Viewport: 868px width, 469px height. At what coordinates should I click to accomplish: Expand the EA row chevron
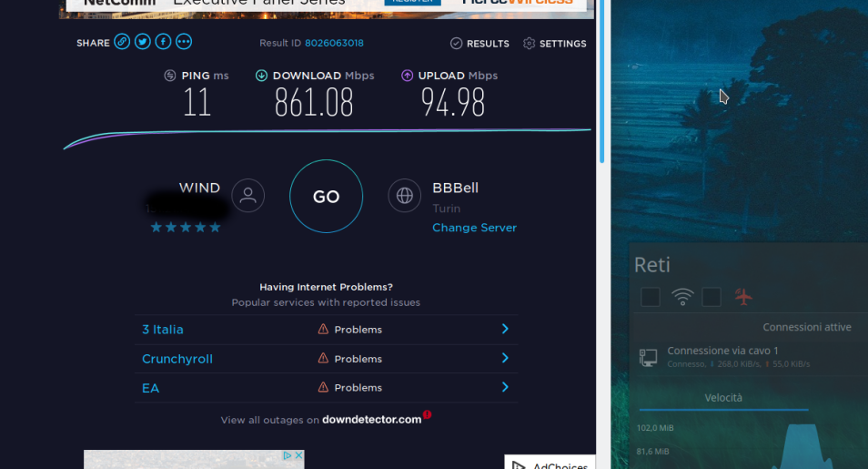(505, 386)
